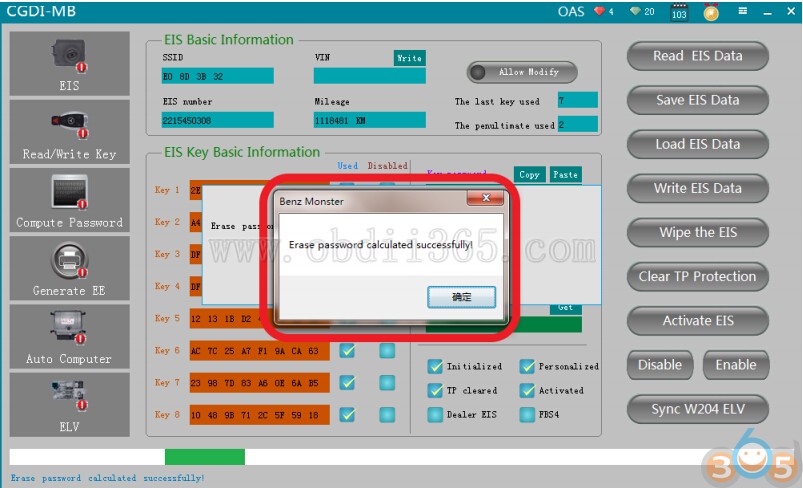Click OAS label in title bar

pos(571,11)
